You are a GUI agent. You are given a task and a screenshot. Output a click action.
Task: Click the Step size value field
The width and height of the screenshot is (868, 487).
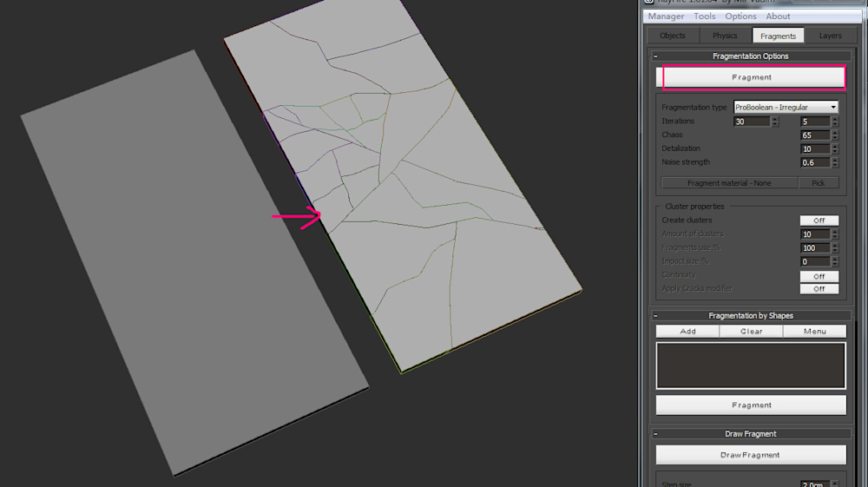[815, 484]
